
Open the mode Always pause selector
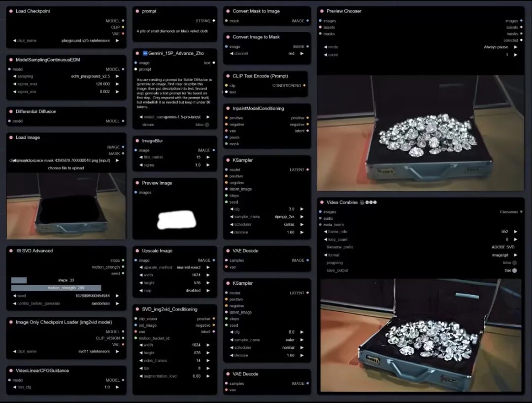point(421,47)
